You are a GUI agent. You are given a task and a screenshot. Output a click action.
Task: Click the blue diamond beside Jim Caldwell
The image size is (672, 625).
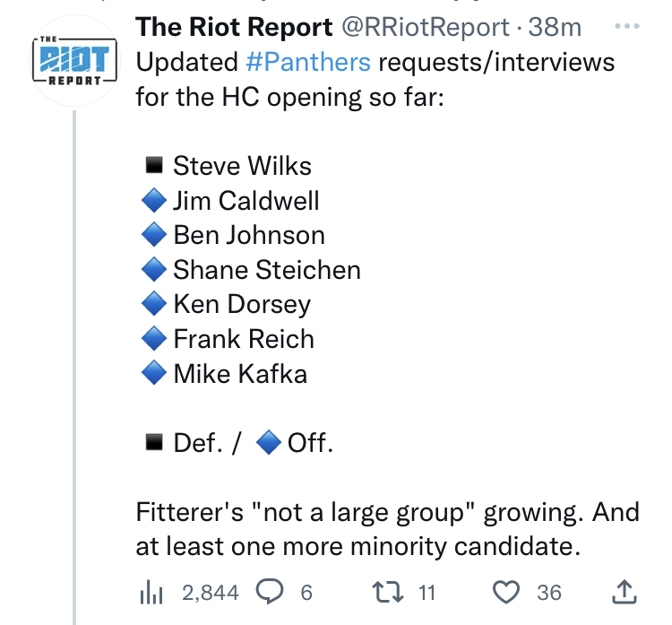154,201
